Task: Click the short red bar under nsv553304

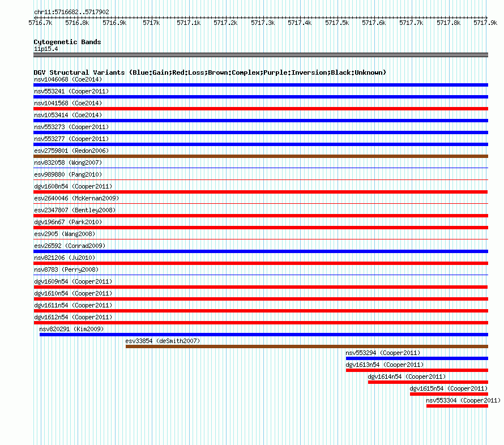Action: pos(457,406)
